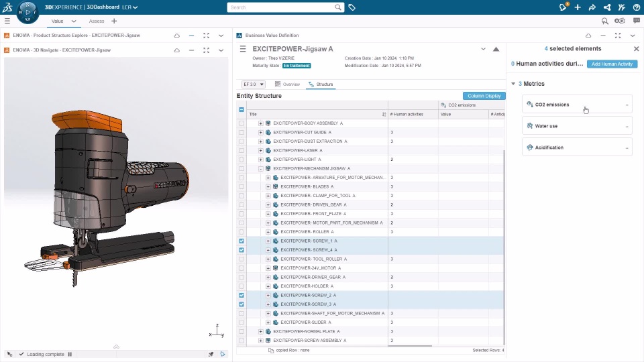Check EXCITEPOWER-LASER A checkbox
Screen dimensions: 644x362
(x=241, y=150)
